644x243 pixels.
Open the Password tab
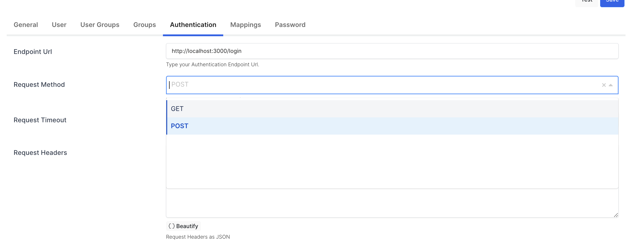click(290, 25)
